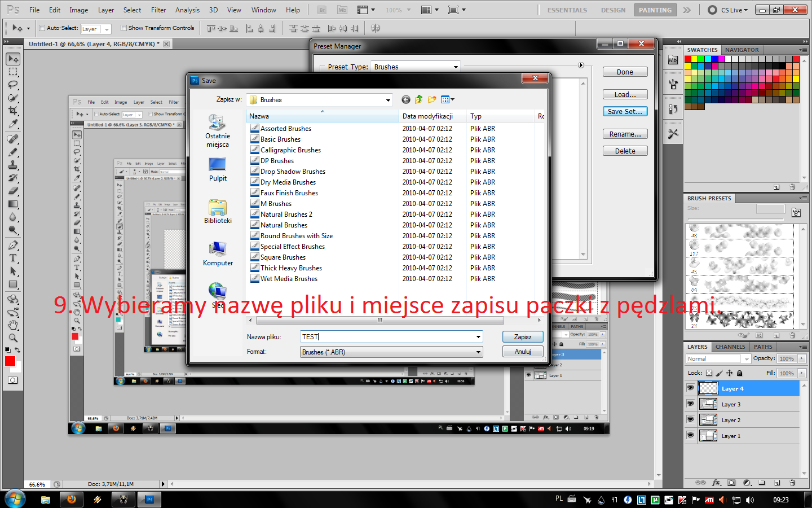Screen dimensions: 812x508
Task: Select the Eraser tool
Action: coord(13,191)
